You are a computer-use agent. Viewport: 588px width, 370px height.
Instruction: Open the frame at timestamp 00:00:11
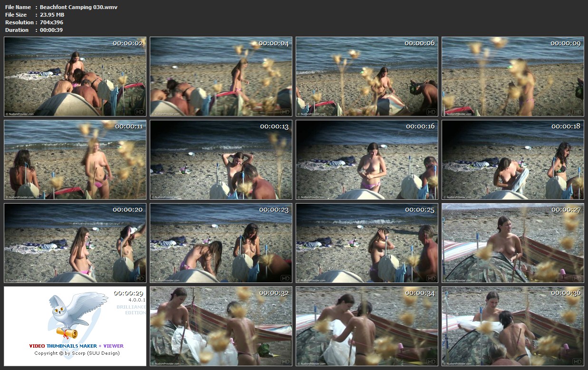coord(75,160)
